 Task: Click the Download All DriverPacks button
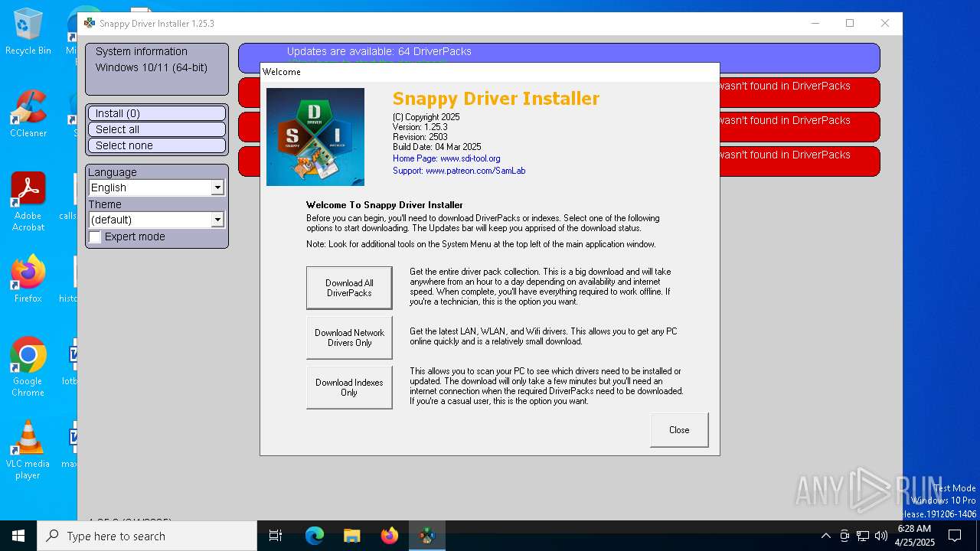click(x=349, y=288)
